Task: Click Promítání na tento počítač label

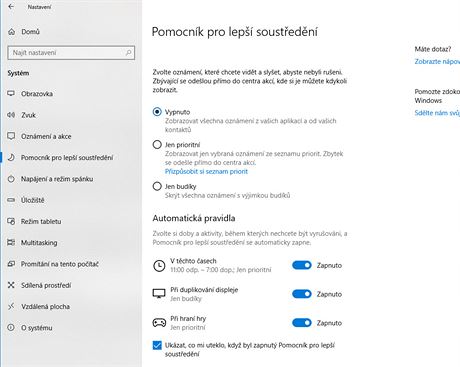Action: [60, 264]
